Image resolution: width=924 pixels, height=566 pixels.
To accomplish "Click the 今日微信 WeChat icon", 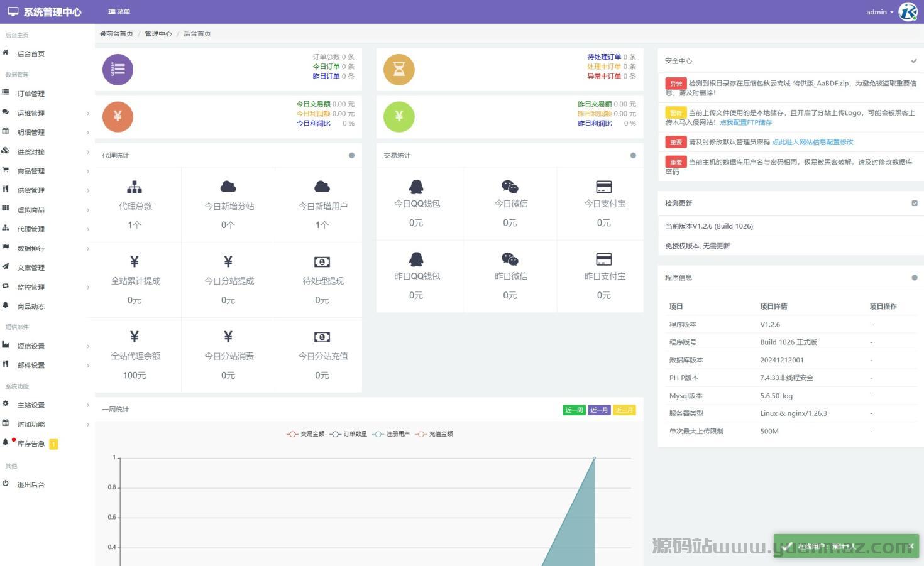I will [x=510, y=187].
